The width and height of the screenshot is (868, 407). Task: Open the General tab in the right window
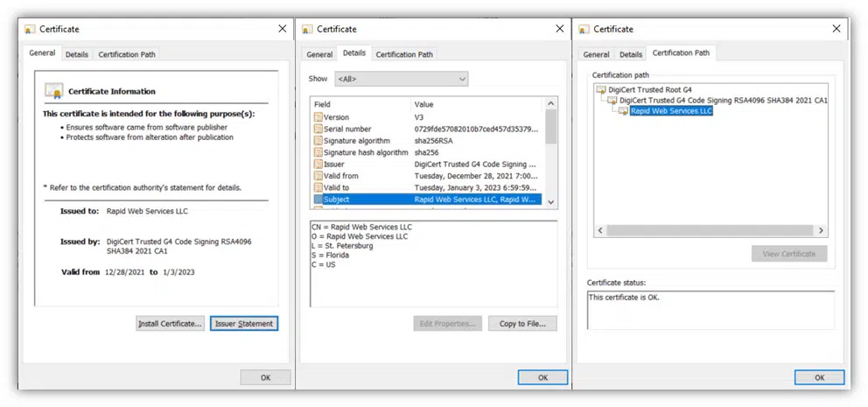coord(596,54)
